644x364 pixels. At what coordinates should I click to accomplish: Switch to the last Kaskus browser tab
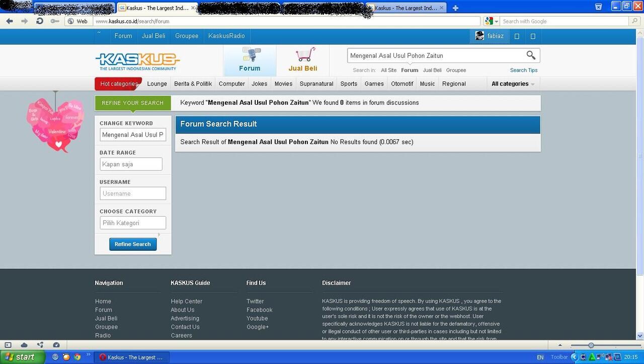click(406, 8)
